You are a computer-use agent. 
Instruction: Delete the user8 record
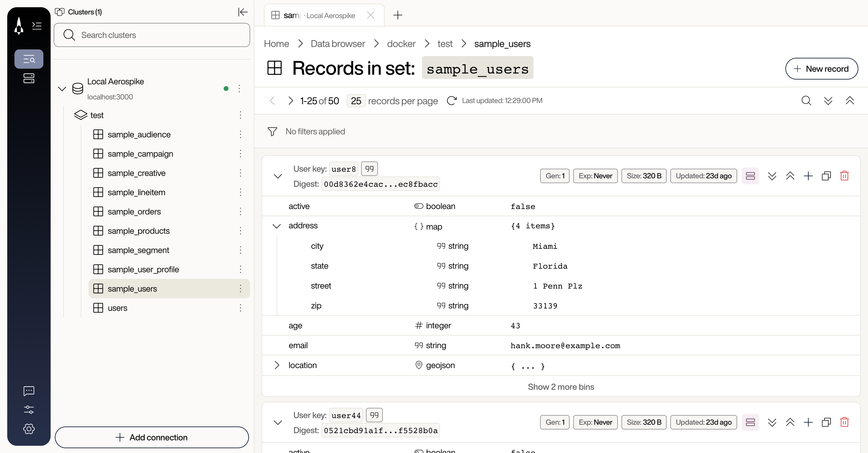[844, 176]
